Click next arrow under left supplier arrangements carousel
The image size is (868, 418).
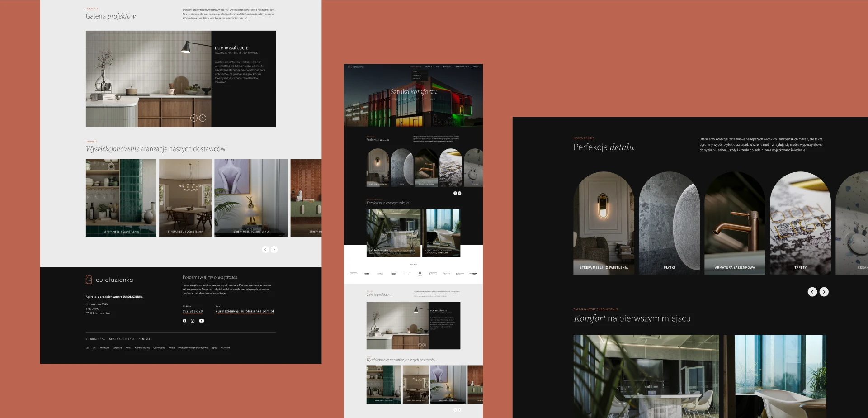pyautogui.click(x=274, y=249)
